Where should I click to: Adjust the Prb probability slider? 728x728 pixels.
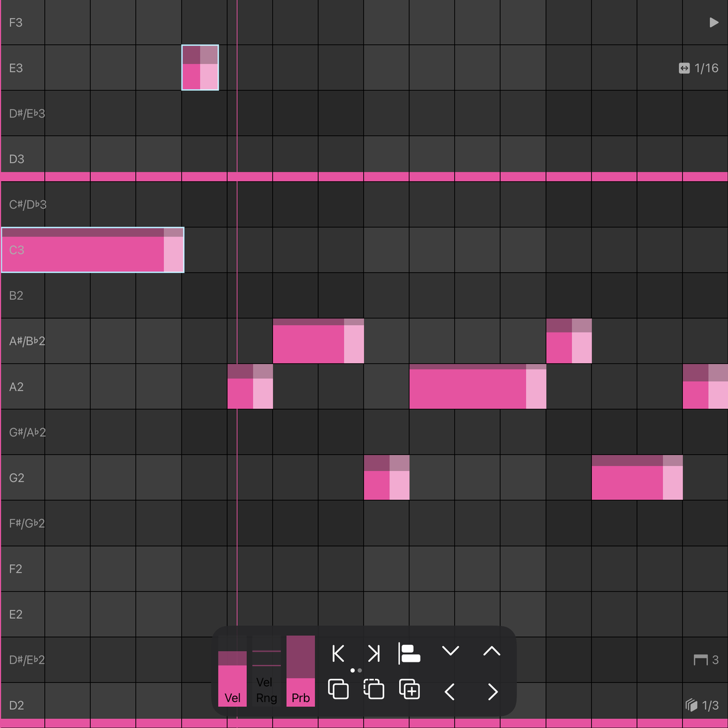300,671
